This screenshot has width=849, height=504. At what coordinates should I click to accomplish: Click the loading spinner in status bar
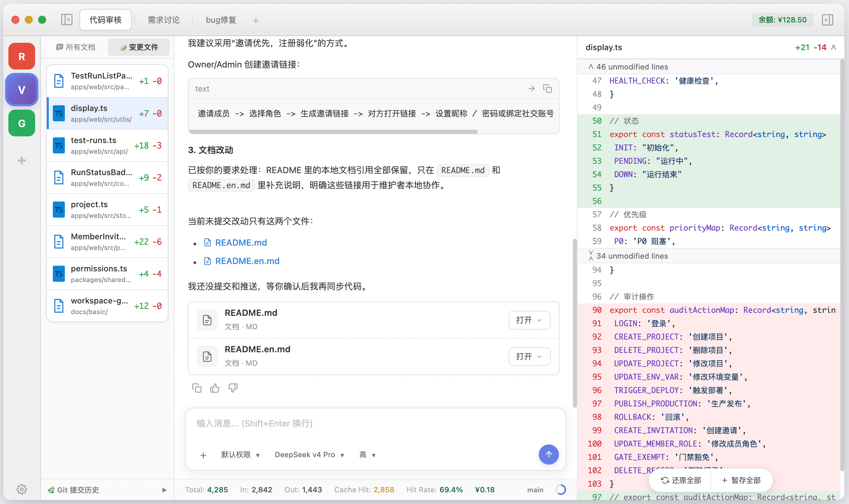[561, 489]
